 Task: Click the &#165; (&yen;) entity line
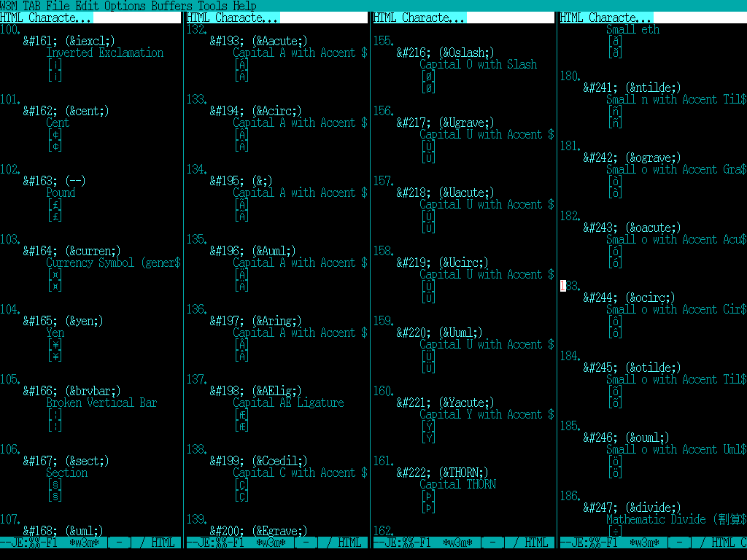(63, 321)
